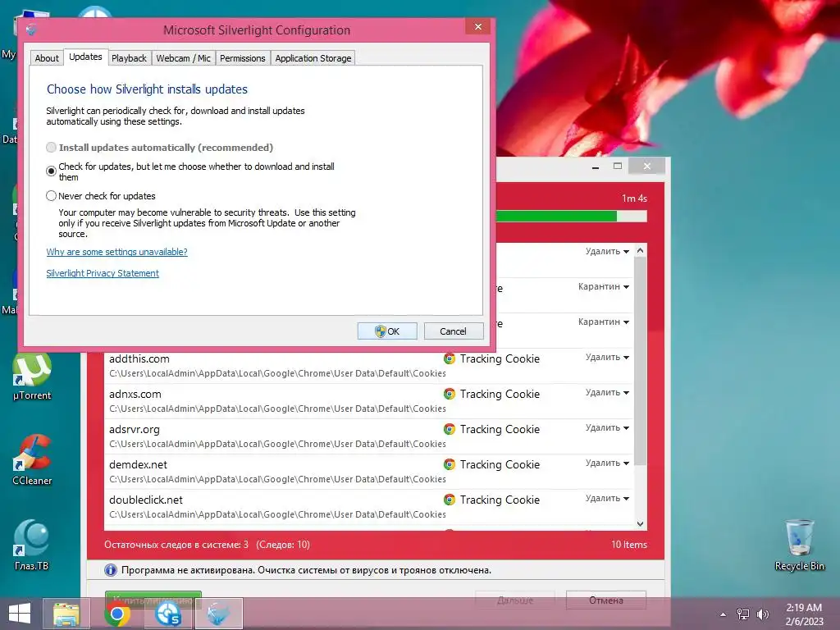Click the 10 Items count label
This screenshot has height=630, width=840.
[629, 545]
